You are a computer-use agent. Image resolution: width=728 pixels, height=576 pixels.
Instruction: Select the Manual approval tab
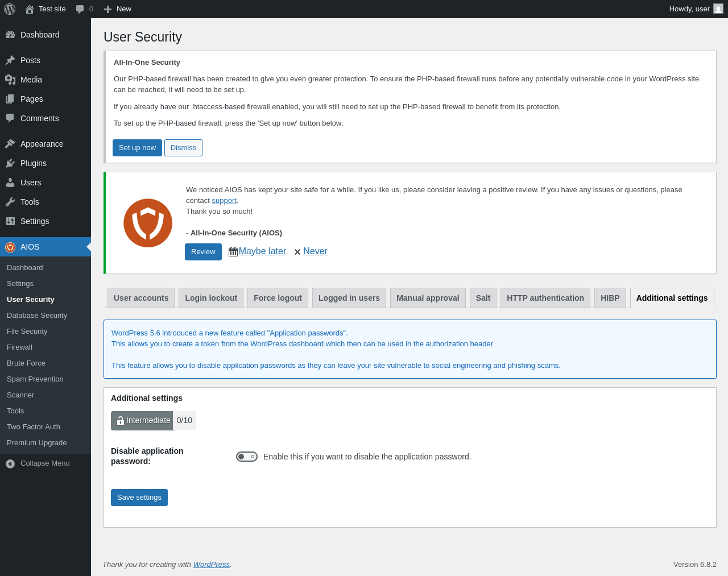click(428, 298)
